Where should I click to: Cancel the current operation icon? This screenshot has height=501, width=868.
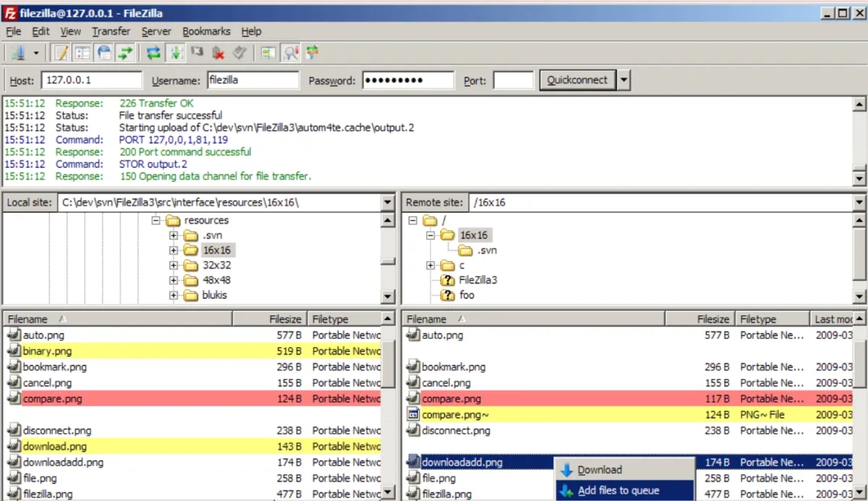(x=197, y=53)
